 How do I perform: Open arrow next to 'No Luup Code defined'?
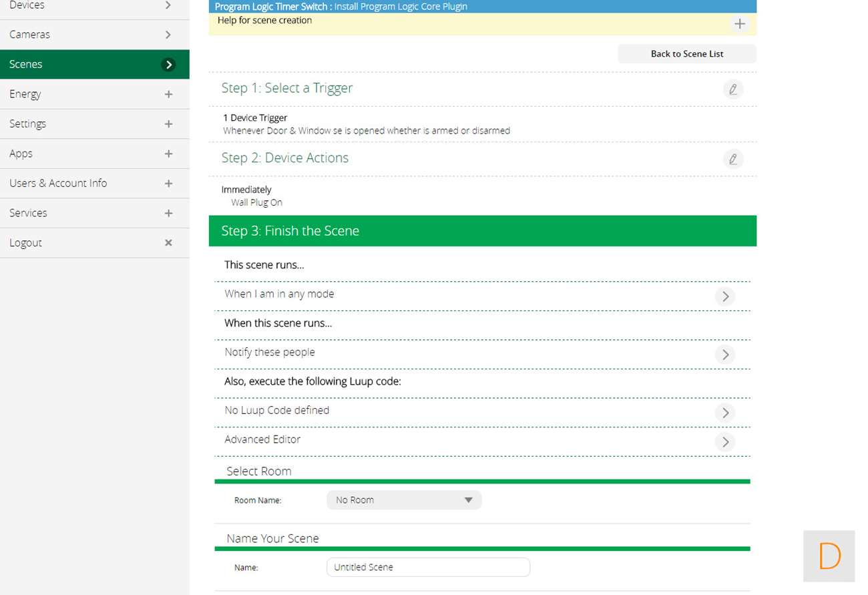[x=724, y=413]
